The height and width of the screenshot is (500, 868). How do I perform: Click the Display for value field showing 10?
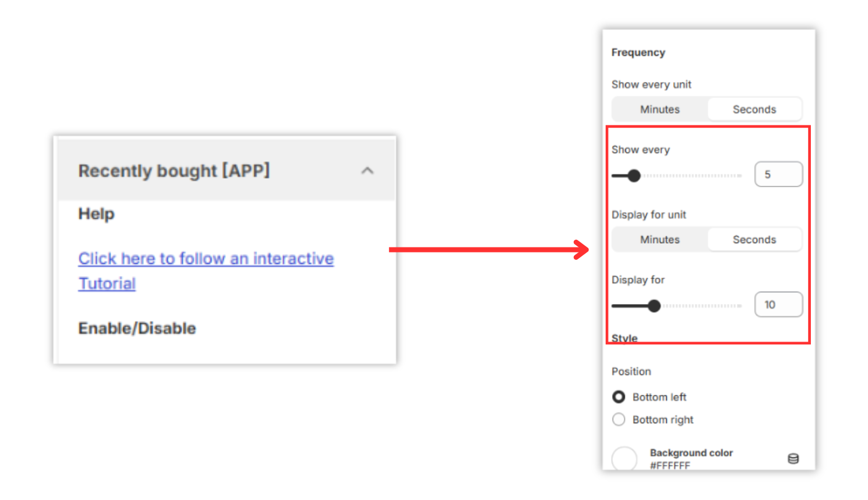[x=778, y=304]
